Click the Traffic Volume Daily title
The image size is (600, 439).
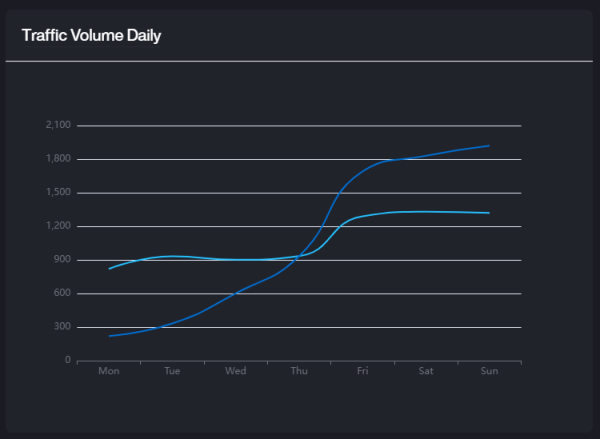click(91, 36)
